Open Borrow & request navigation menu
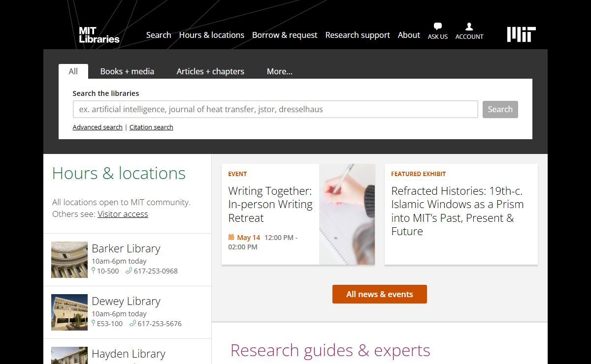591x364 pixels. pos(285,35)
